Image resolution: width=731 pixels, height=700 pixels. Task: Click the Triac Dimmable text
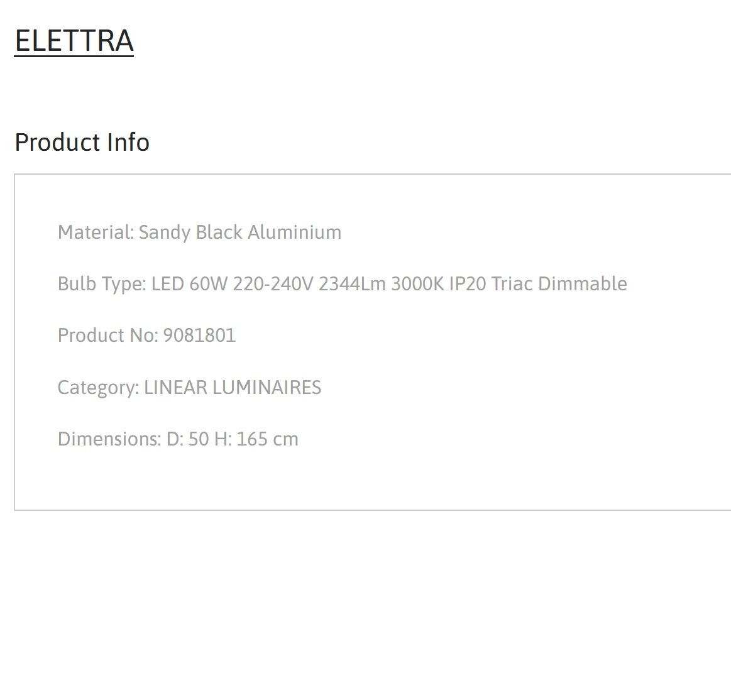[559, 284]
